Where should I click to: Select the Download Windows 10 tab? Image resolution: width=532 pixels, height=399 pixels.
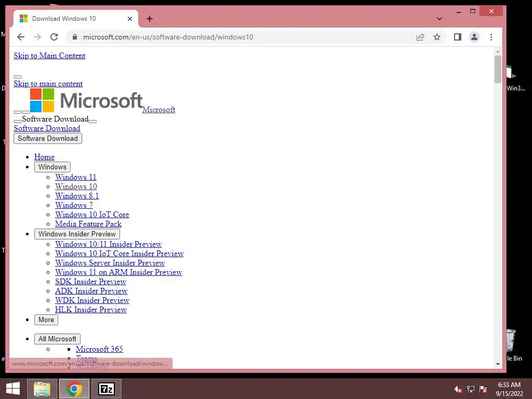[76, 19]
